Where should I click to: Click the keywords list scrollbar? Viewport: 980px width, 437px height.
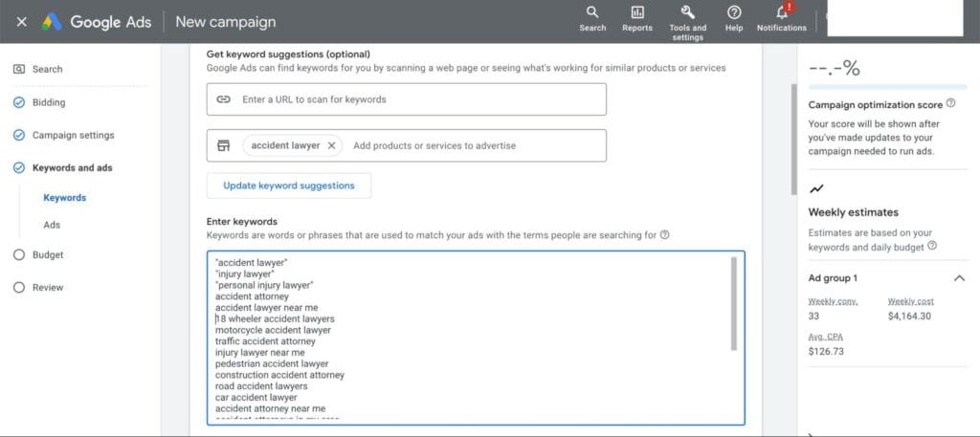734,303
